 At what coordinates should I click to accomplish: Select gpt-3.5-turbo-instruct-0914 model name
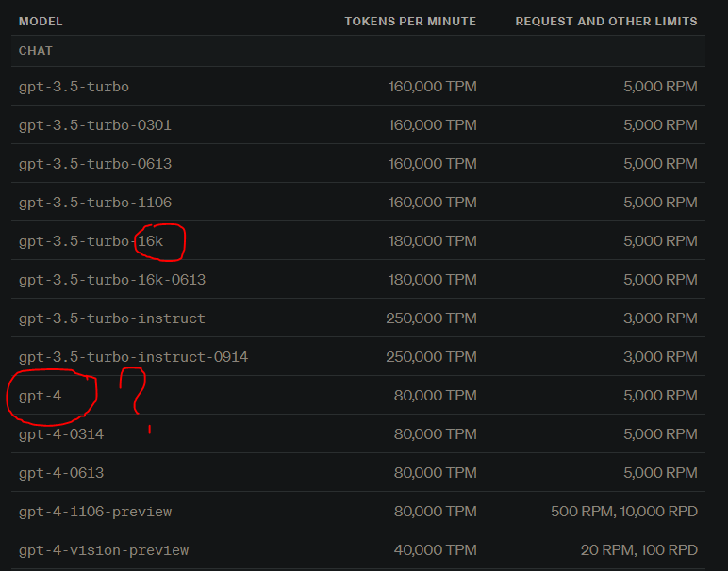click(133, 357)
